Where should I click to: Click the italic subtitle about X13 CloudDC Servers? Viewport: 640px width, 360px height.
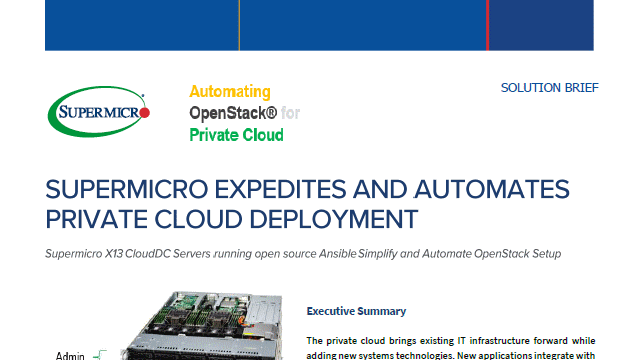303,254
